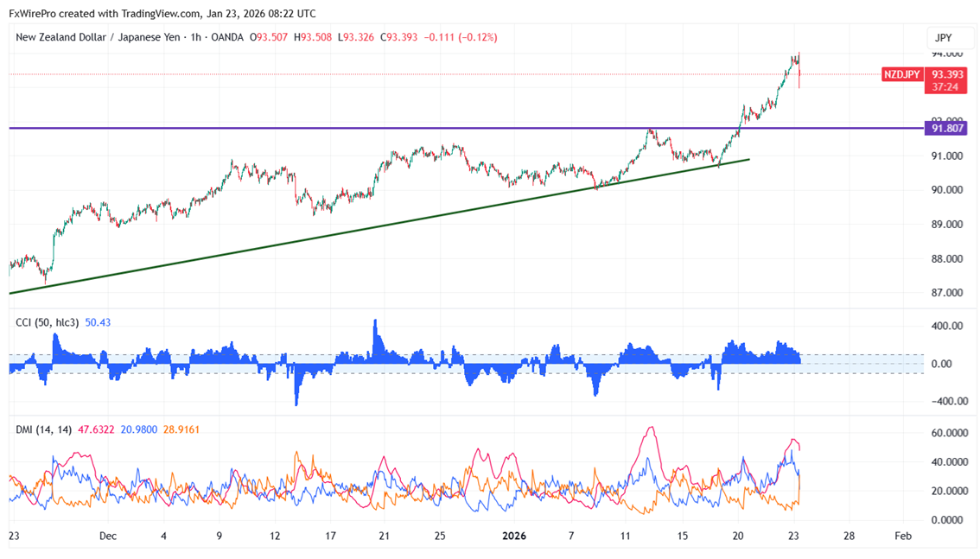Click the New Zealand Dollar / Japanese Yen title
The width and height of the screenshot is (980, 559).
pos(99,37)
